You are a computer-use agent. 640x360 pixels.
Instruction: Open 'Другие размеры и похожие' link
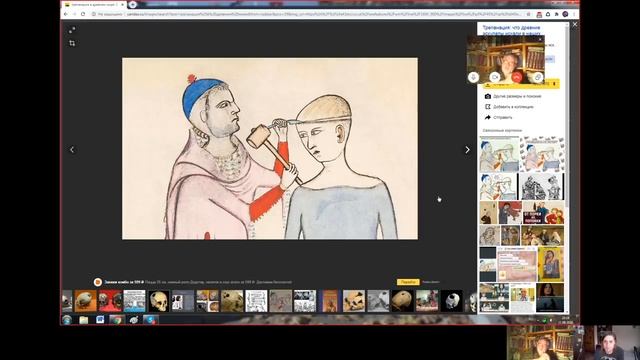tap(517, 96)
